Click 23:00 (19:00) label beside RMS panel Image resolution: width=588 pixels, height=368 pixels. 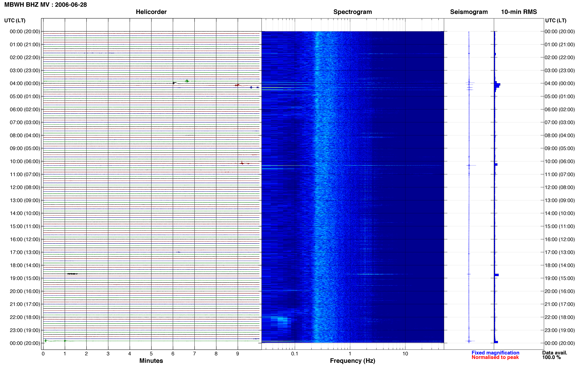pos(560,330)
